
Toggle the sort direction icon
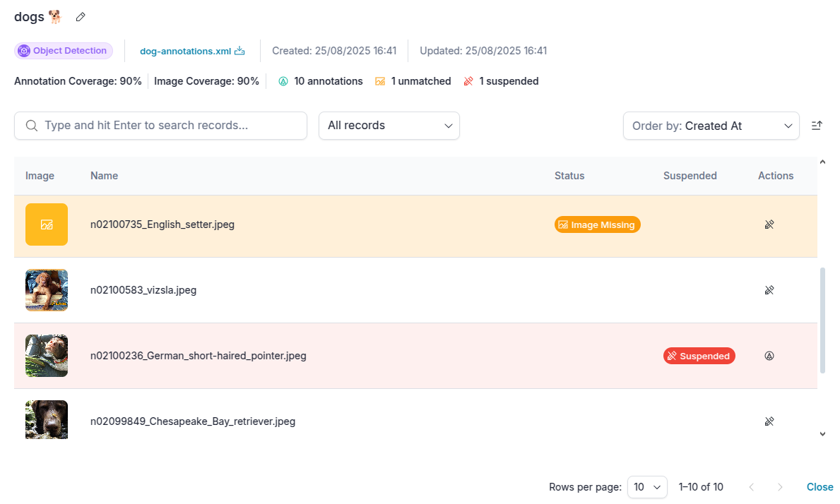[x=817, y=125]
